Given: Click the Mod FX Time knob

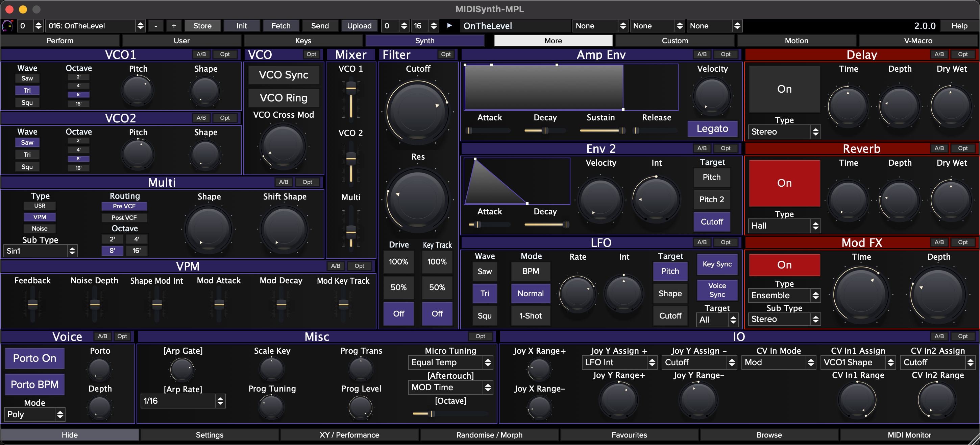Looking at the screenshot, I should click(x=861, y=294).
